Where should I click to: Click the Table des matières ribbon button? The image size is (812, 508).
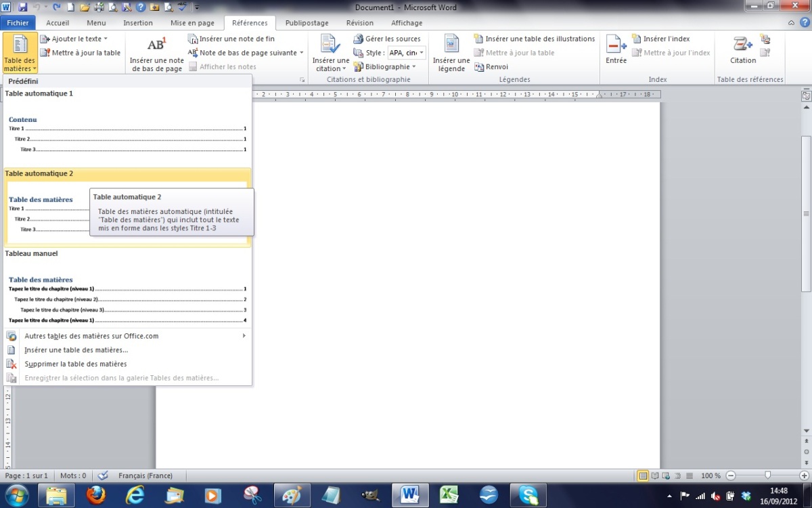pyautogui.click(x=20, y=53)
